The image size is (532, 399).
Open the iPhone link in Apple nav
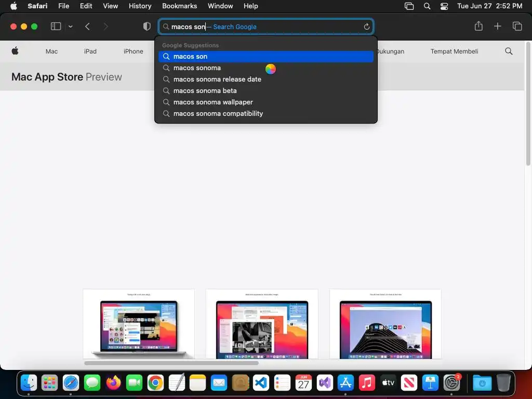[134, 51]
